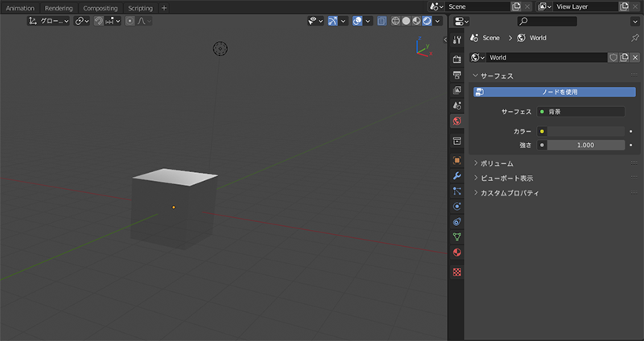The width and height of the screenshot is (644, 341).
Task: Click the ノードを使用 button
Action: (x=559, y=92)
